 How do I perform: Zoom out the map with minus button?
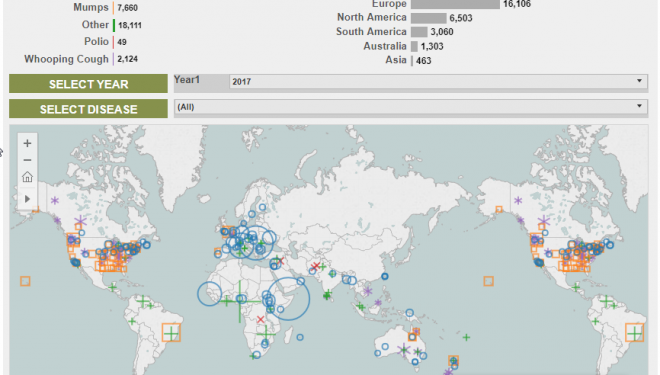27,160
